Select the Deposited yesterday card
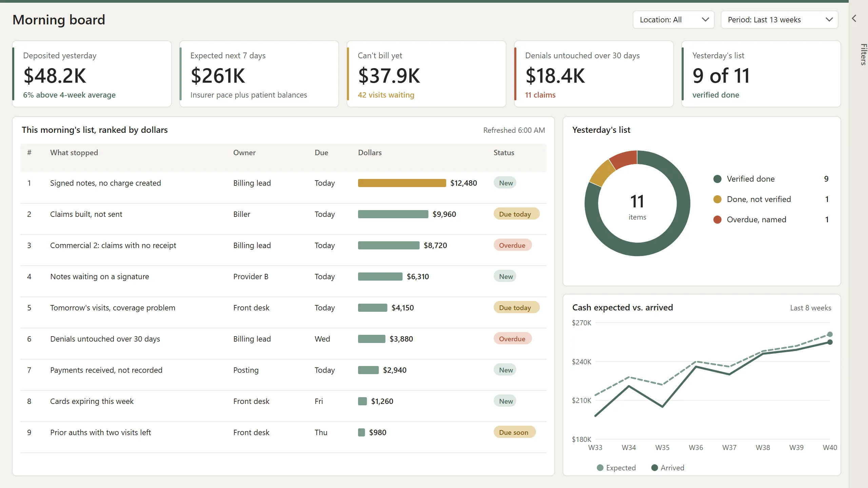The image size is (868, 488). 92,74
